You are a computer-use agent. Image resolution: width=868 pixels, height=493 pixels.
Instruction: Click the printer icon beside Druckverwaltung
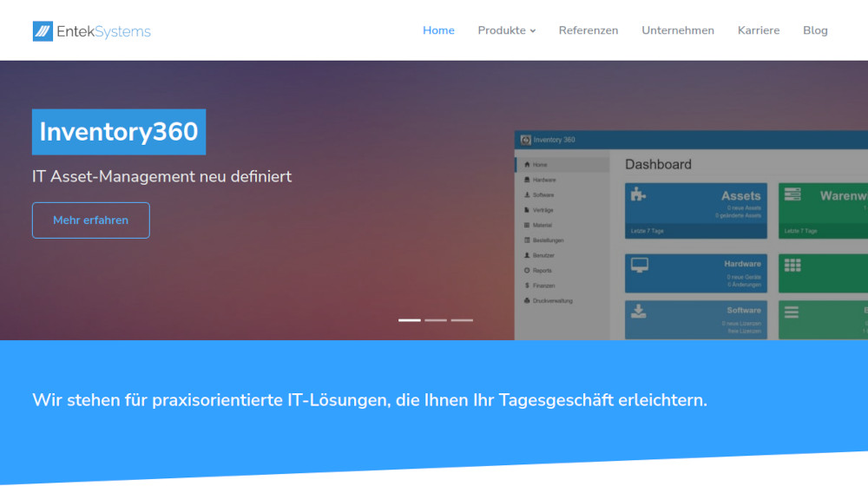[x=527, y=300]
